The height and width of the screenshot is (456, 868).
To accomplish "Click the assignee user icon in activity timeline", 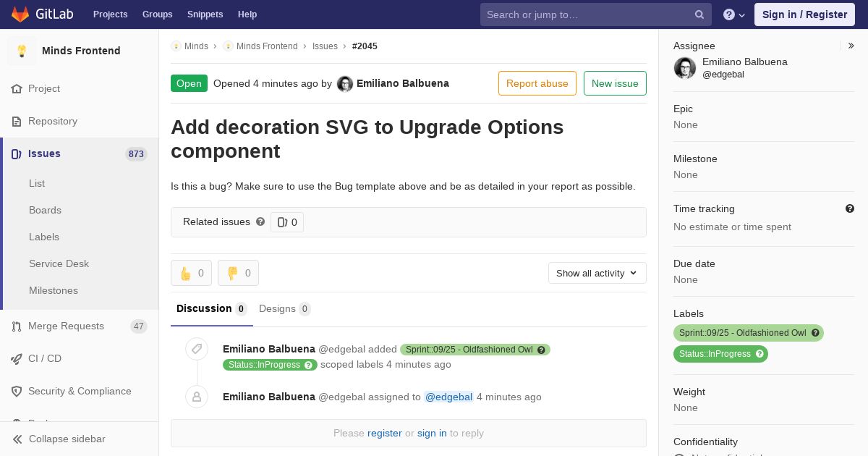I will 197,397.
